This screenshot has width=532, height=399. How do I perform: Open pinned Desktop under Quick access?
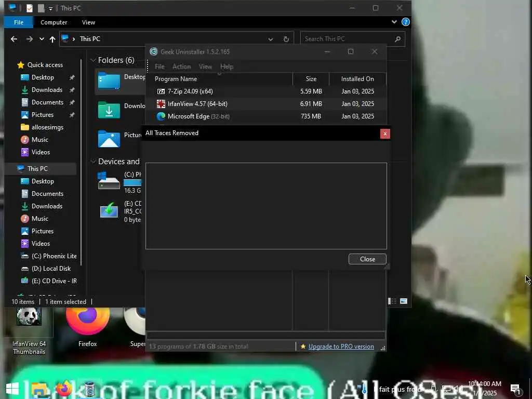pyautogui.click(x=43, y=77)
